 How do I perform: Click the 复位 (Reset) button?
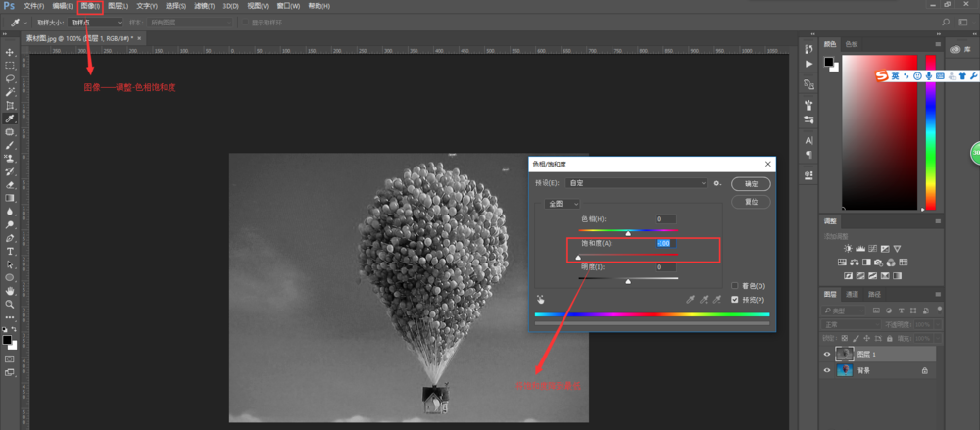(x=751, y=201)
